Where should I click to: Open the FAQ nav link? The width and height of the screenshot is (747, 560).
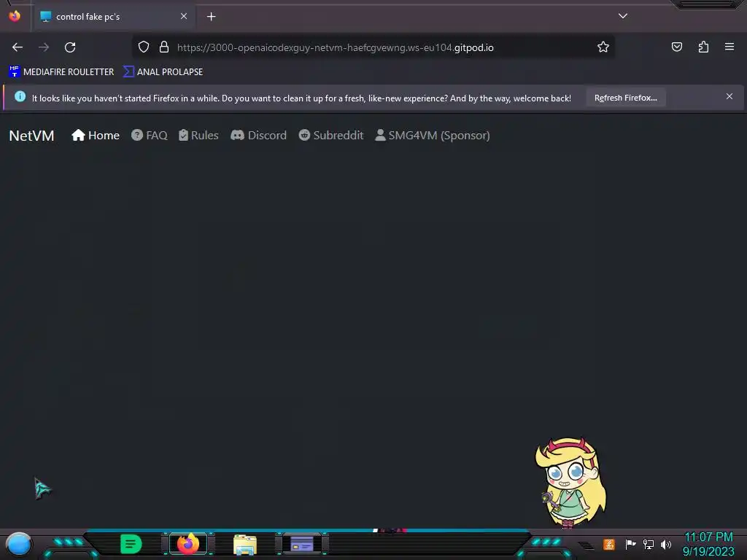pyautogui.click(x=149, y=135)
